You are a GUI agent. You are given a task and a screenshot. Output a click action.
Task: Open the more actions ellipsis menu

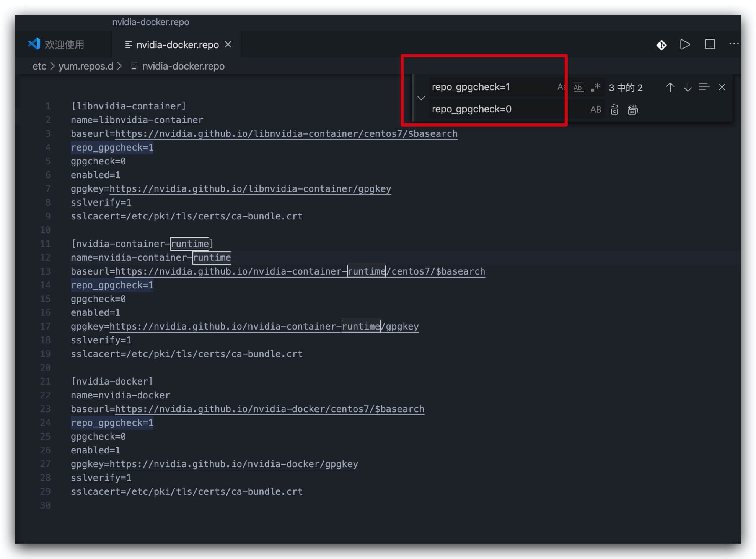(x=734, y=44)
